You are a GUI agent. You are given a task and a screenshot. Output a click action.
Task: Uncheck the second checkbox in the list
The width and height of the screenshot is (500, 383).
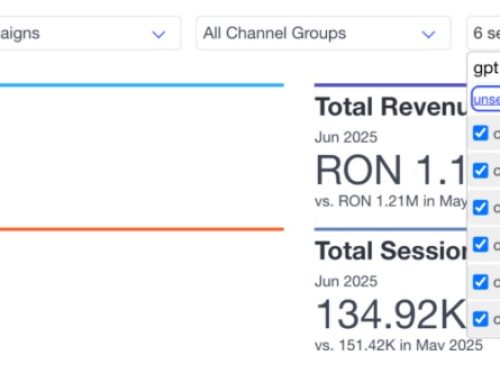tap(480, 170)
